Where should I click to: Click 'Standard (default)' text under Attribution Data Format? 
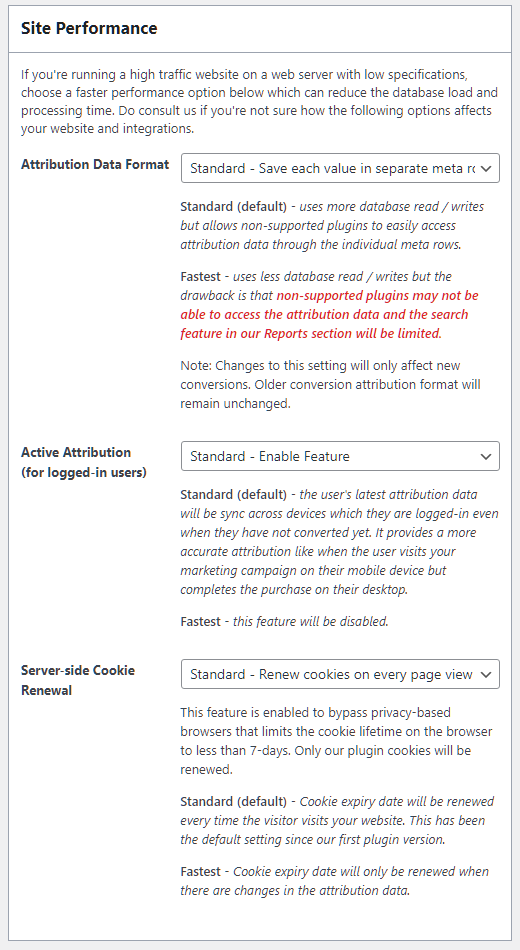(x=233, y=207)
